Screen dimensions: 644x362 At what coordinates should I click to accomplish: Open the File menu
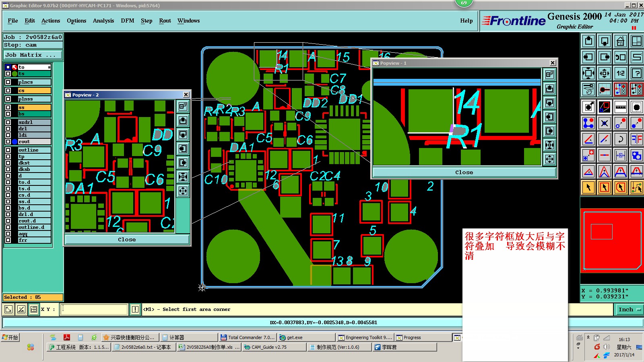point(13,21)
